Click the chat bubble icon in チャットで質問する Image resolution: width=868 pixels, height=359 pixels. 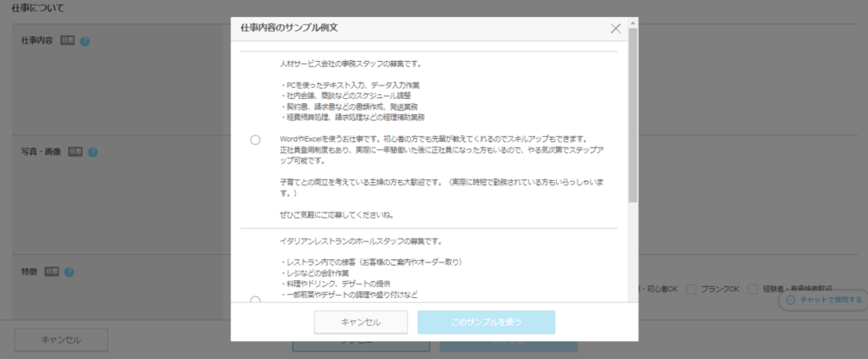[790, 300]
